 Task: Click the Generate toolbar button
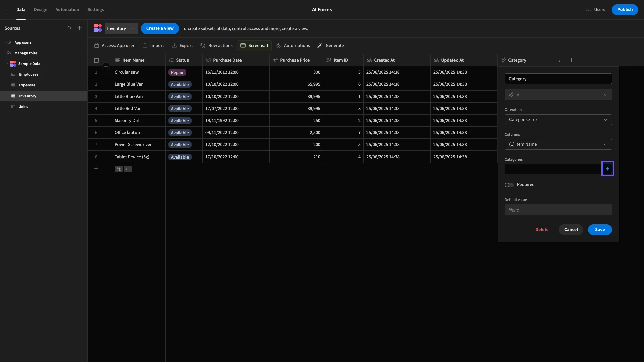[330, 46]
